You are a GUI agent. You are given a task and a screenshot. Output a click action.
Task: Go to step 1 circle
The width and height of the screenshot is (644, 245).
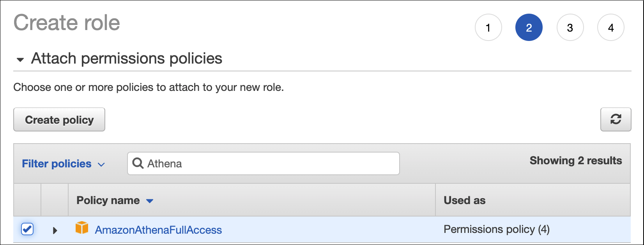(x=488, y=28)
